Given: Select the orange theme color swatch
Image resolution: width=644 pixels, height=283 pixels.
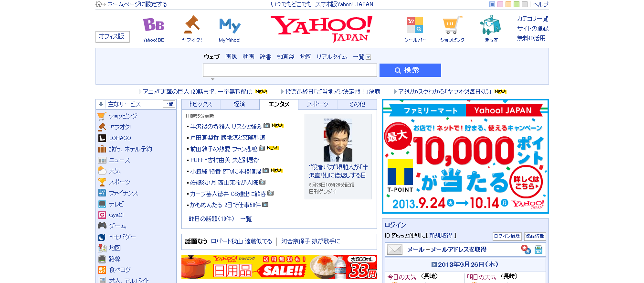Looking at the screenshot, I should (508, 4).
